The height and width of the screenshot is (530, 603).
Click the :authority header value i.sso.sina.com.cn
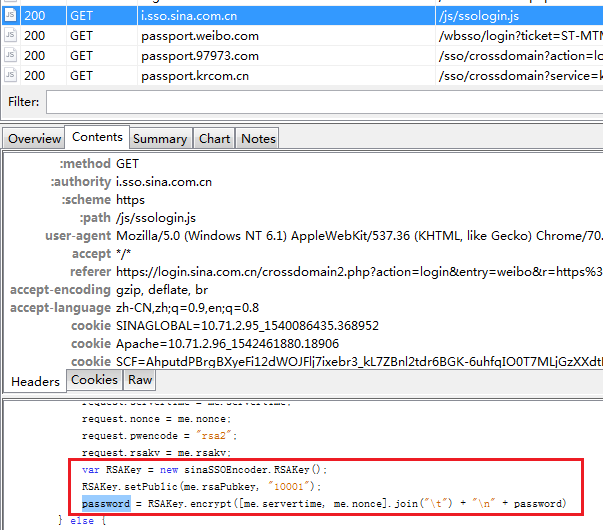coord(164,182)
